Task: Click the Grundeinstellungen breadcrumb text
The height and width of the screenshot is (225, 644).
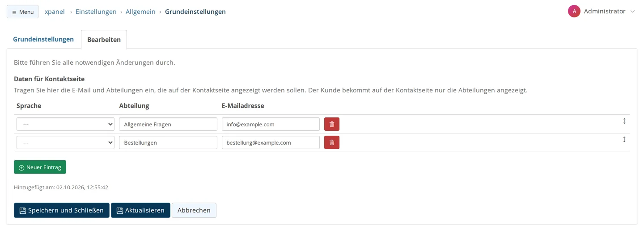Action: [195, 12]
